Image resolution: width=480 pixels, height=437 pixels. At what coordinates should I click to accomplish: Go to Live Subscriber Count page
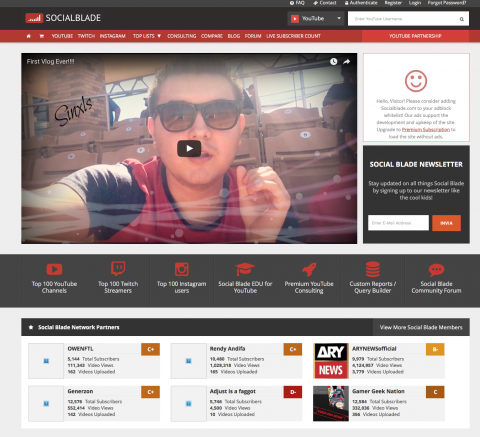293,36
